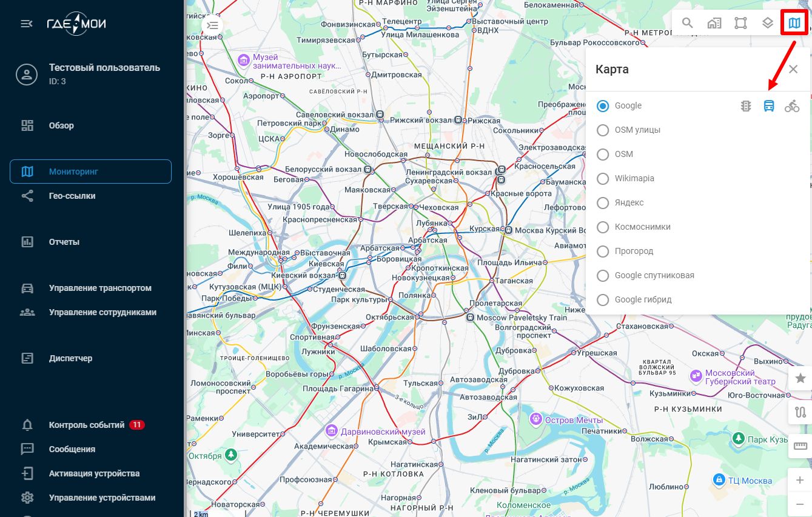The image size is (812, 517).
Task: Open the map layers stack icon
Action: click(x=767, y=24)
